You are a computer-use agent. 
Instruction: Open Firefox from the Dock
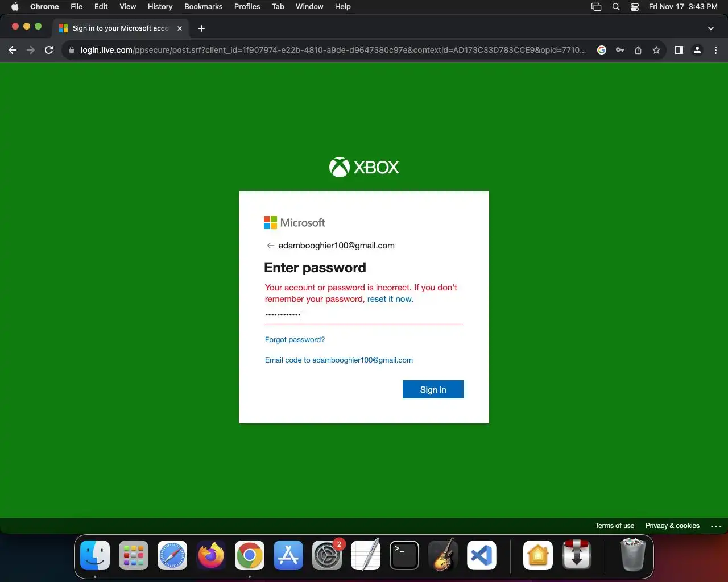pyautogui.click(x=211, y=555)
